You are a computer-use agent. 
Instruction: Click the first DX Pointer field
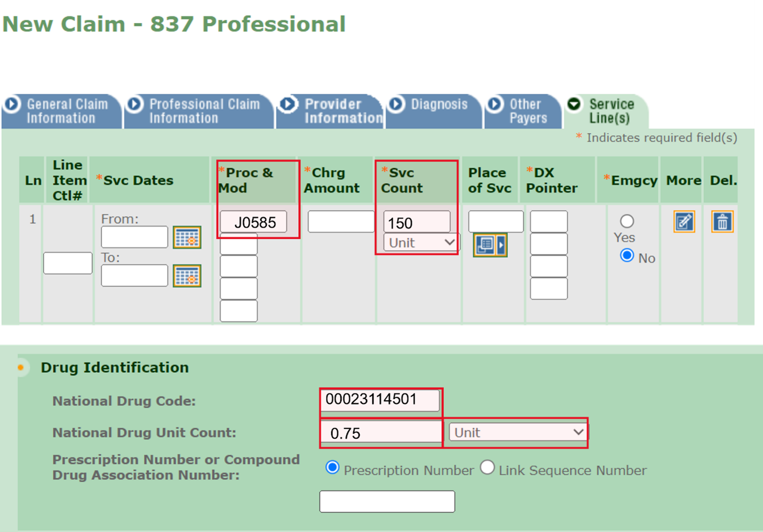[x=549, y=221]
